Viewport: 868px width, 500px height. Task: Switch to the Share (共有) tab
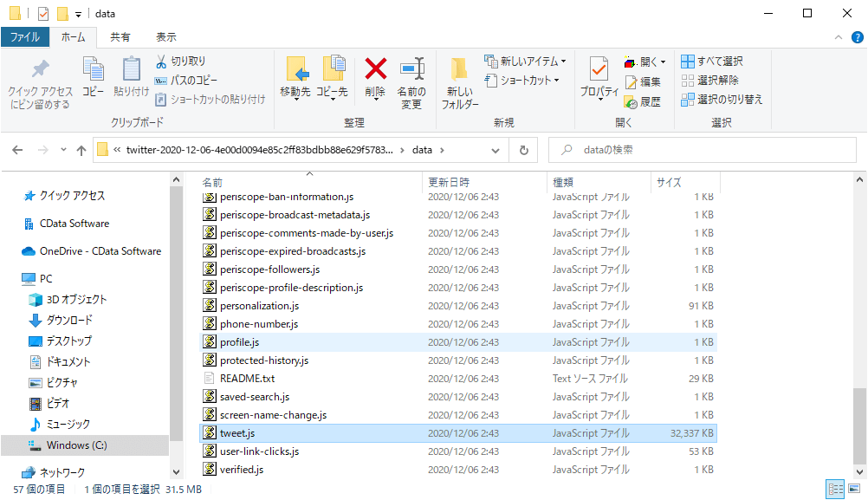coord(120,37)
